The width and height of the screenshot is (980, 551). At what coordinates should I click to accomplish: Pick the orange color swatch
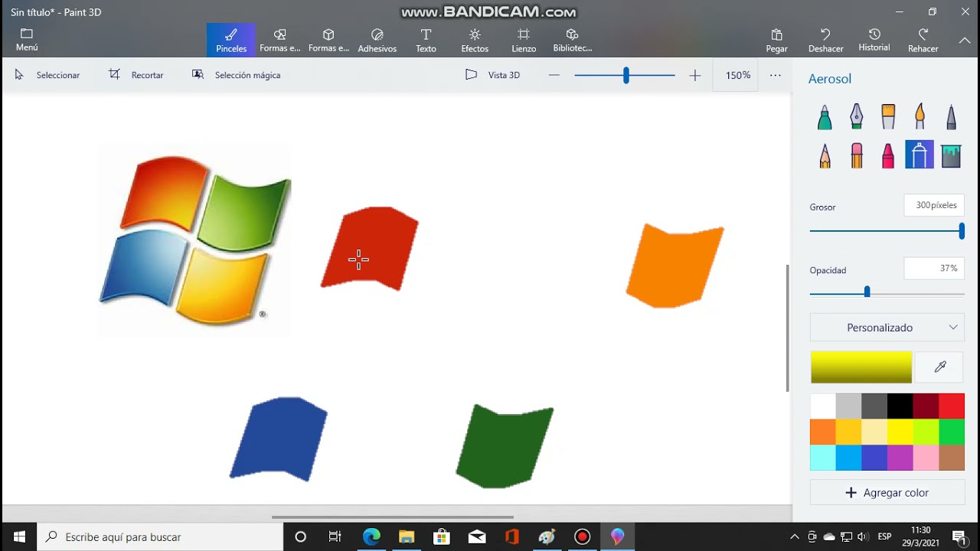(x=822, y=432)
